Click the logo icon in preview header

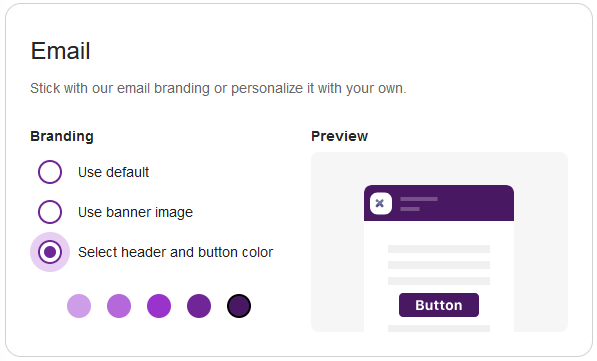click(x=380, y=203)
